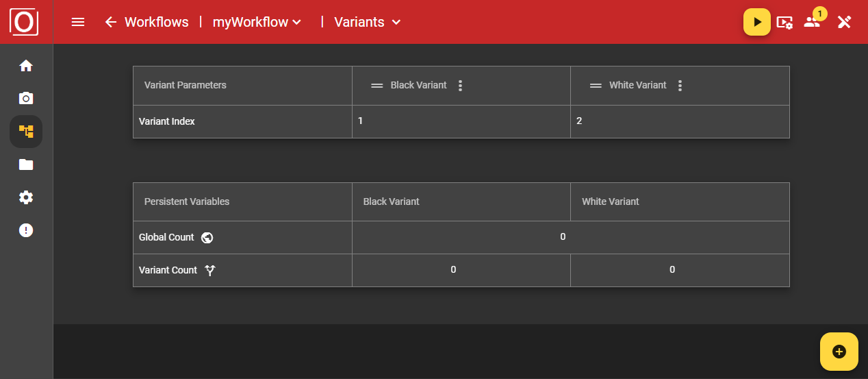Click the alert exclamation icon in sidebar
Screen dimensions: 868x379
[26, 230]
